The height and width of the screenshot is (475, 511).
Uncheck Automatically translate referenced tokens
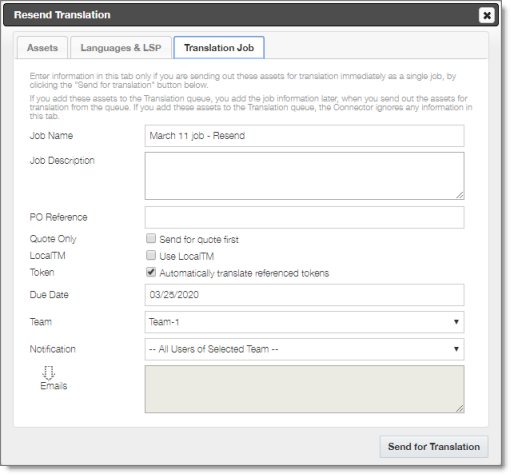151,272
